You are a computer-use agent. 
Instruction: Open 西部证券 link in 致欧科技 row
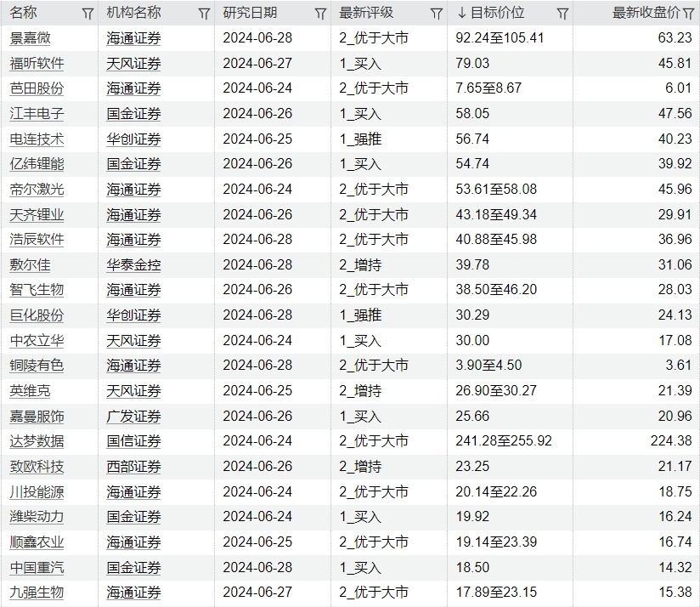pos(133,467)
